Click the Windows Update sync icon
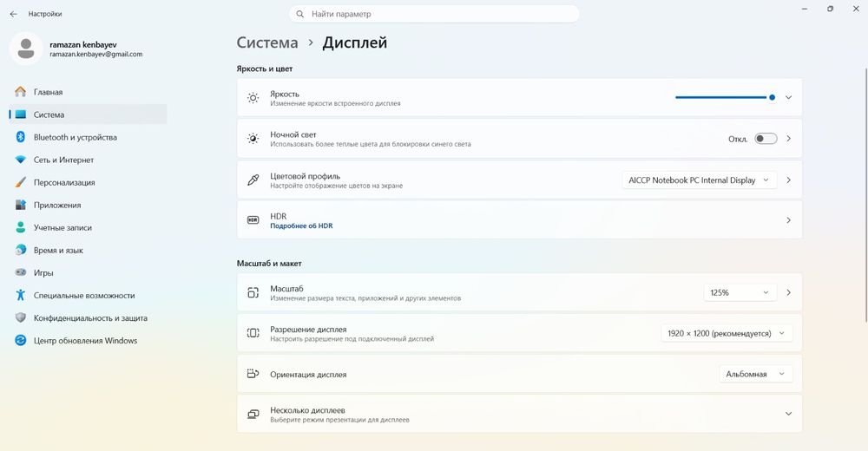 [x=21, y=340]
